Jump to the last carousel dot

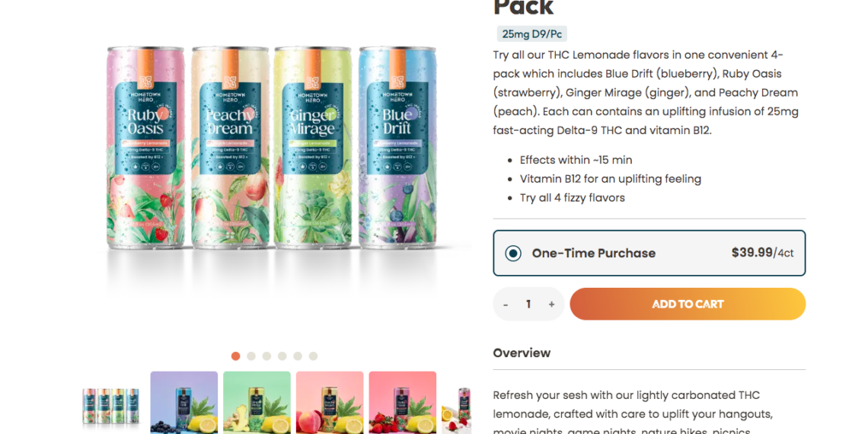coord(314,356)
